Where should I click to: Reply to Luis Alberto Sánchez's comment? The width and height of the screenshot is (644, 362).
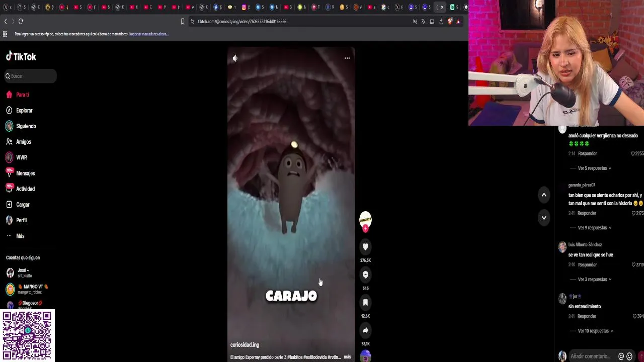tap(587, 265)
